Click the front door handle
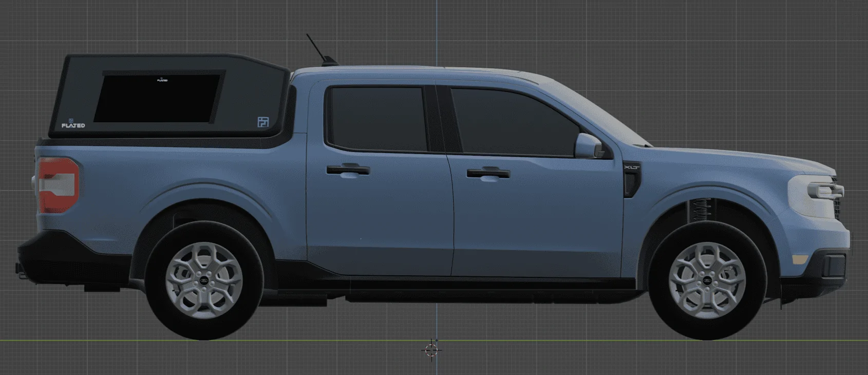Screen dimensions: 868x375 [x=488, y=173]
